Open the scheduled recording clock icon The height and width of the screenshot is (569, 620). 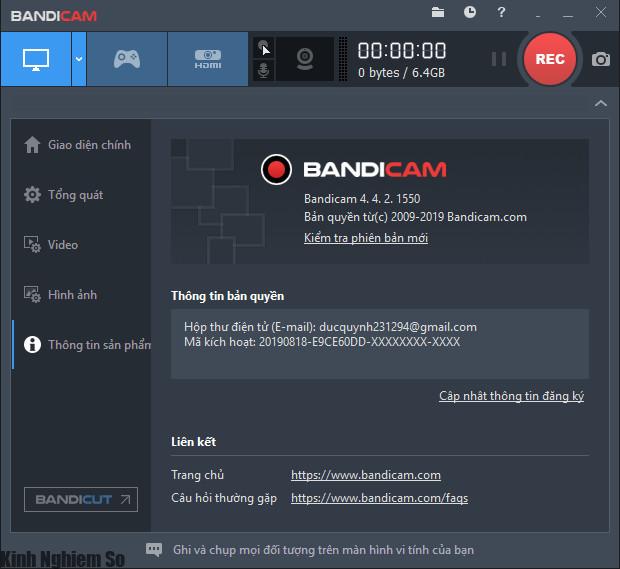tap(470, 12)
